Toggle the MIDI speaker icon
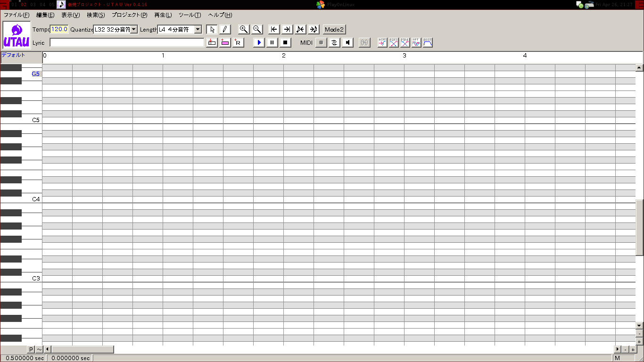The image size is (644, 362). [347, 42]
